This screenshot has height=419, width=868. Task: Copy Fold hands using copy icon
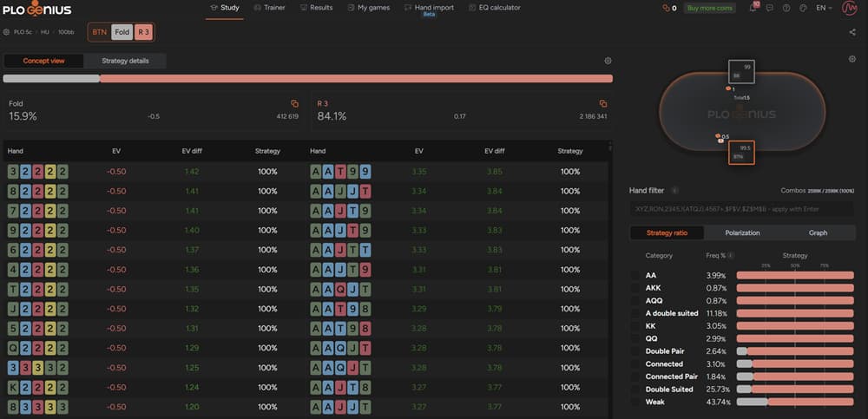tap(294, 103)
